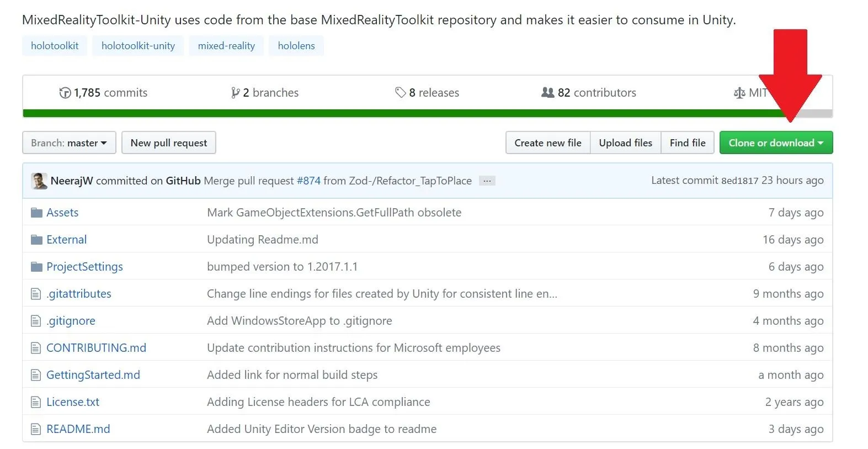Click the ProjectSettings folder icon
Image resolution: width=868 pixels, height=449 pixels.
36,267
